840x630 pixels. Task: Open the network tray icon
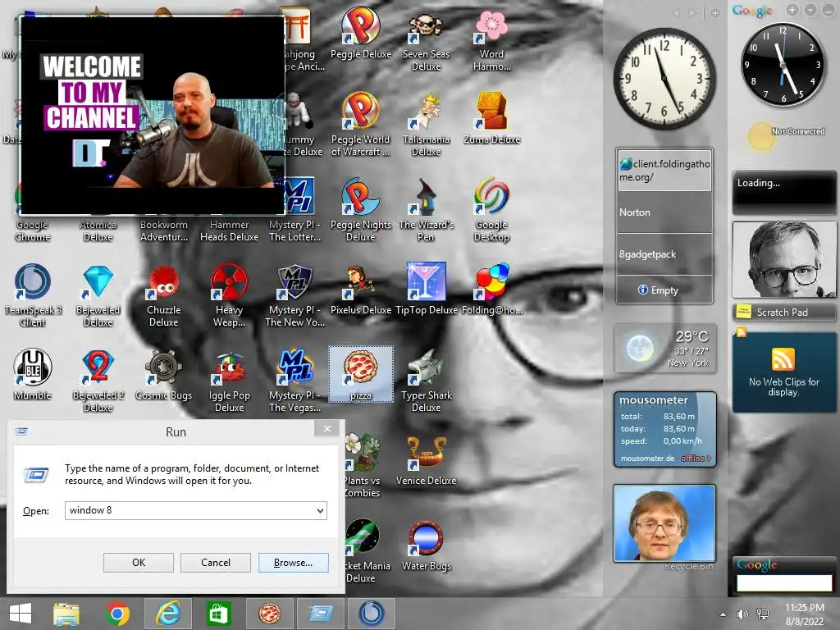pyautogui.click(x=762, y=614)
